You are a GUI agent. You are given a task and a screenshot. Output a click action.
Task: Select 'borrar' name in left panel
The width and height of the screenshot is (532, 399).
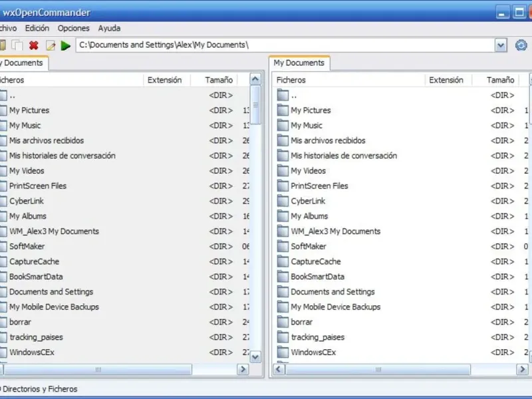point(20,322)
